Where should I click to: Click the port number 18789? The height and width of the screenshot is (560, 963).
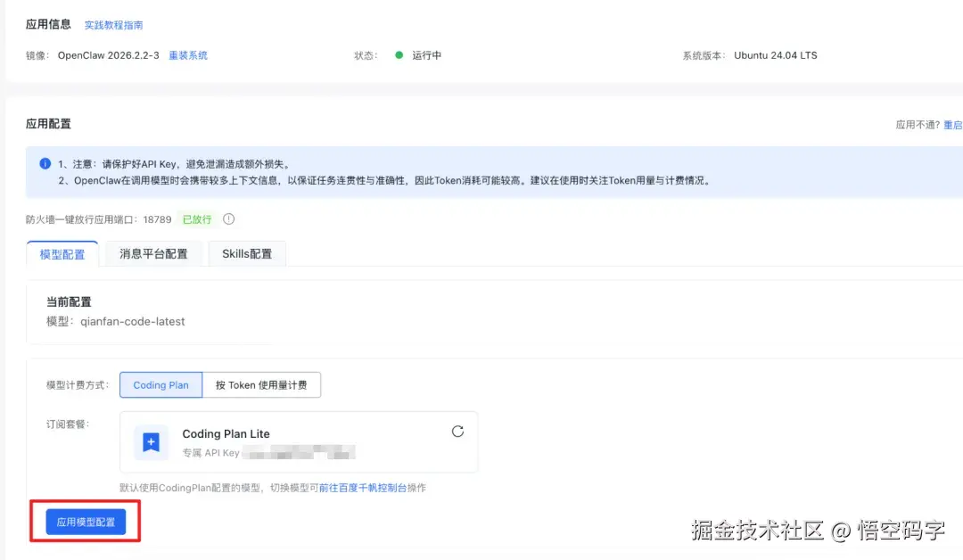[158, 218]
